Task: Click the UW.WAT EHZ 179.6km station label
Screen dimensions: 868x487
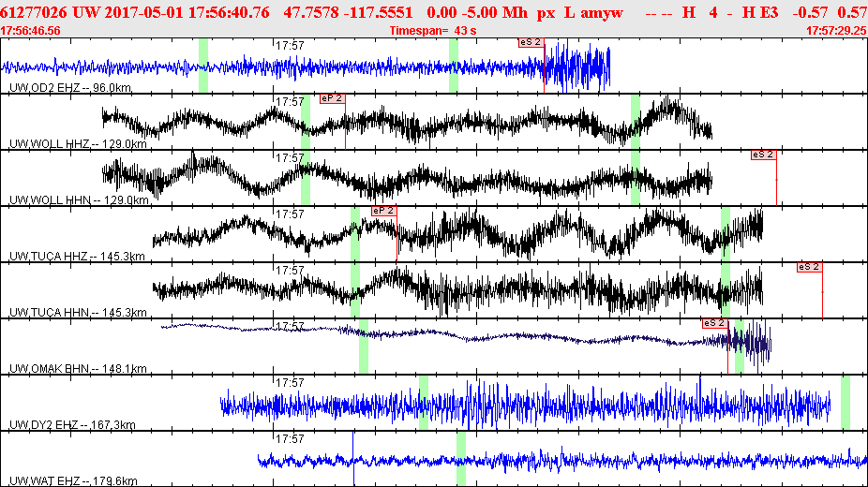Action: (x=73, y=481)
